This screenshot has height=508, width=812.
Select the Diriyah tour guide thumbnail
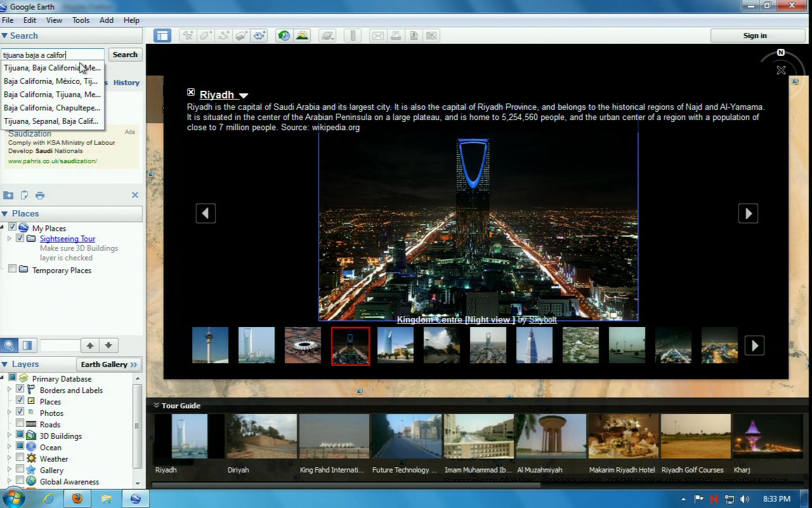click(261, 436)
